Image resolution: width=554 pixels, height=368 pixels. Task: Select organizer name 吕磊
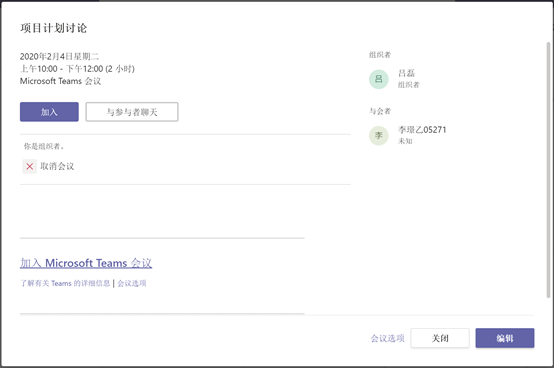[406, 73]
